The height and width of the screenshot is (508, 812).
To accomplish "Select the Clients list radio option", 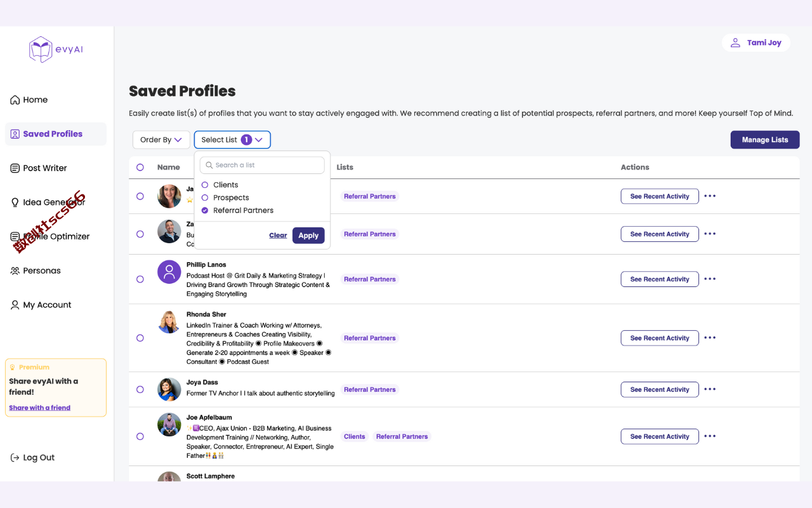I will (x=205, y=185).
